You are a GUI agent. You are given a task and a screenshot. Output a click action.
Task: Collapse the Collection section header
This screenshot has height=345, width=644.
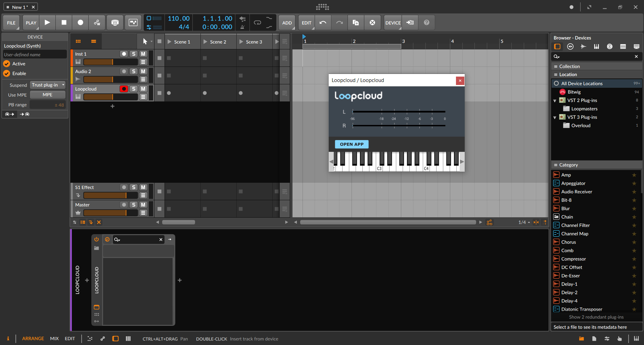(x=597, y=67)
